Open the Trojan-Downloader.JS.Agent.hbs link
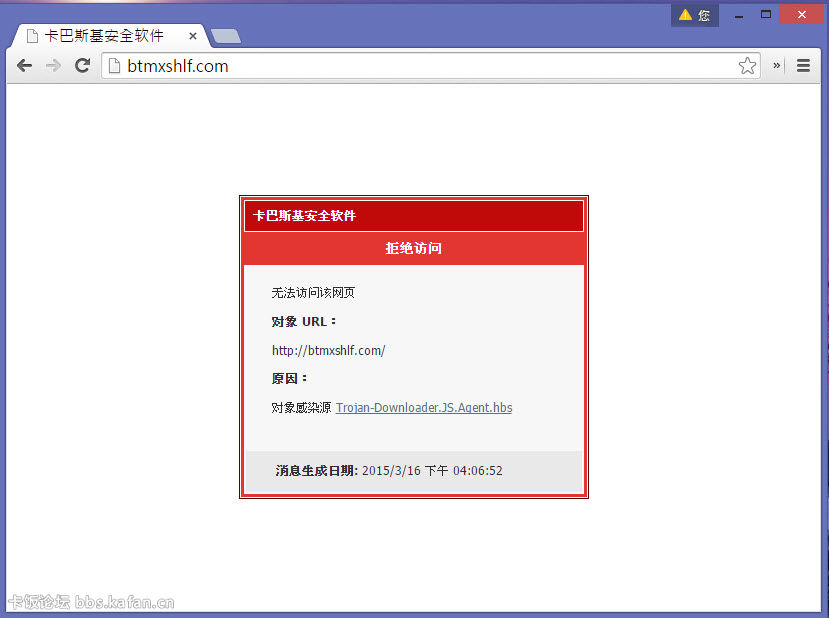This screenshot has height=618, width=829. pos(424,408)
